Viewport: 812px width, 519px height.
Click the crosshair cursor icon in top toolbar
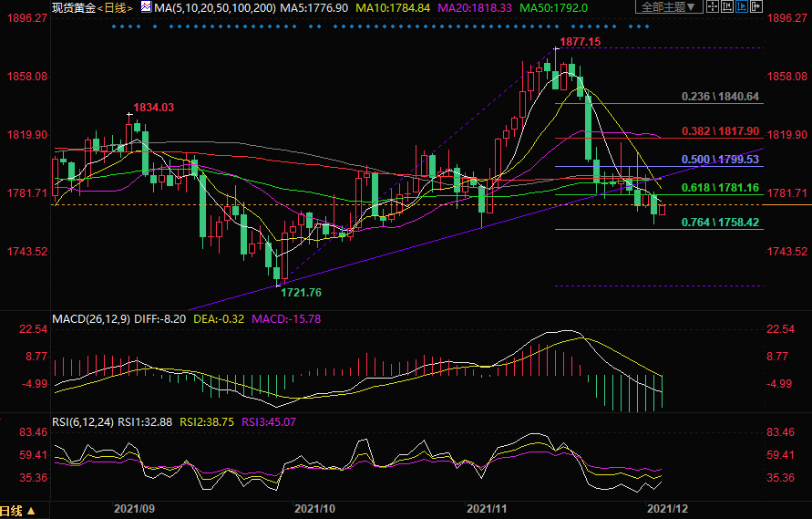tap(713, 6)
